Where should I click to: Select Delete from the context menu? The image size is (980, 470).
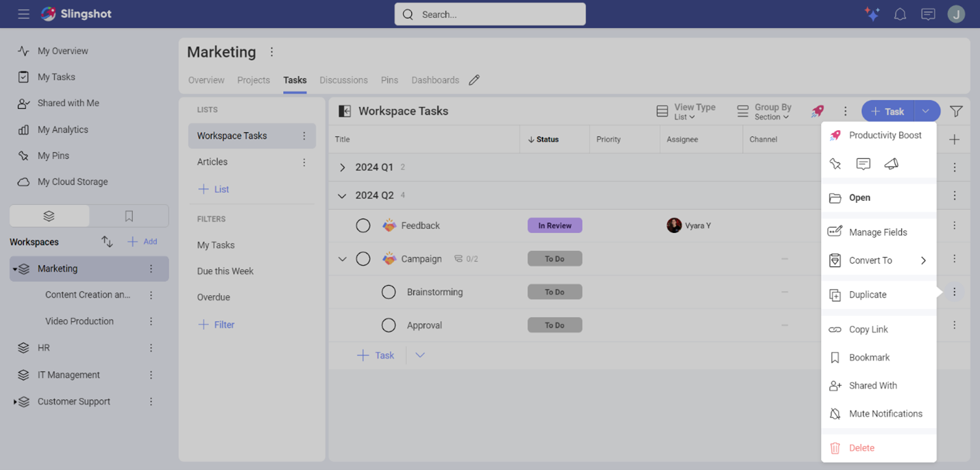coord(879,448)
